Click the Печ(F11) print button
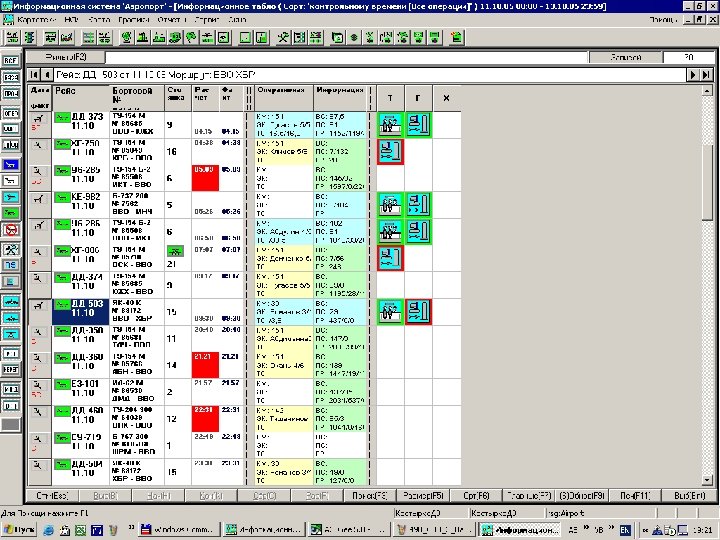The width and height of the screenshot is (720, 540). point(635,495)
